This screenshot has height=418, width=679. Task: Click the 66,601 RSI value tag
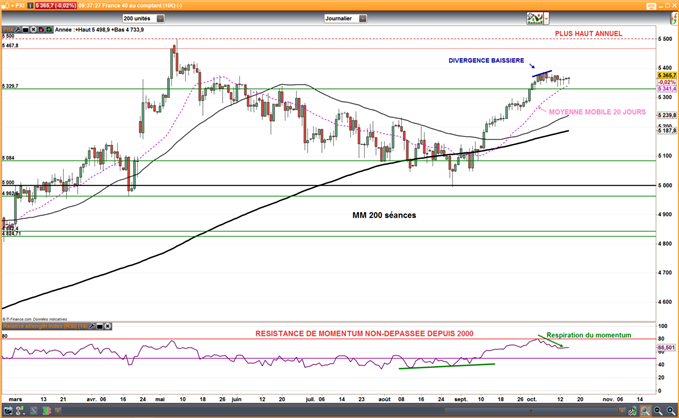[667, 348]
